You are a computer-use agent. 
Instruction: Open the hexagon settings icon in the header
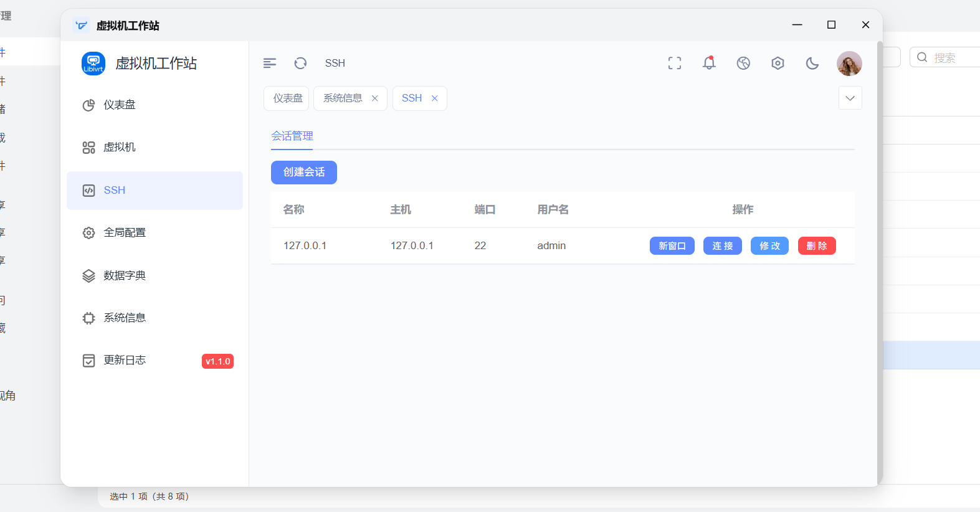tap(778, 63)
